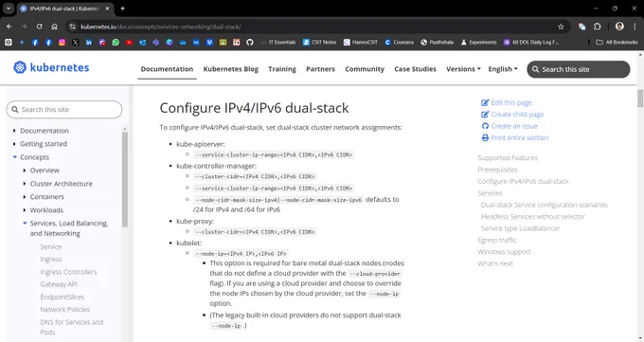Click the browser address bar URL
Viewport: 644px width, 342px height.
click(x=161, y=27)
